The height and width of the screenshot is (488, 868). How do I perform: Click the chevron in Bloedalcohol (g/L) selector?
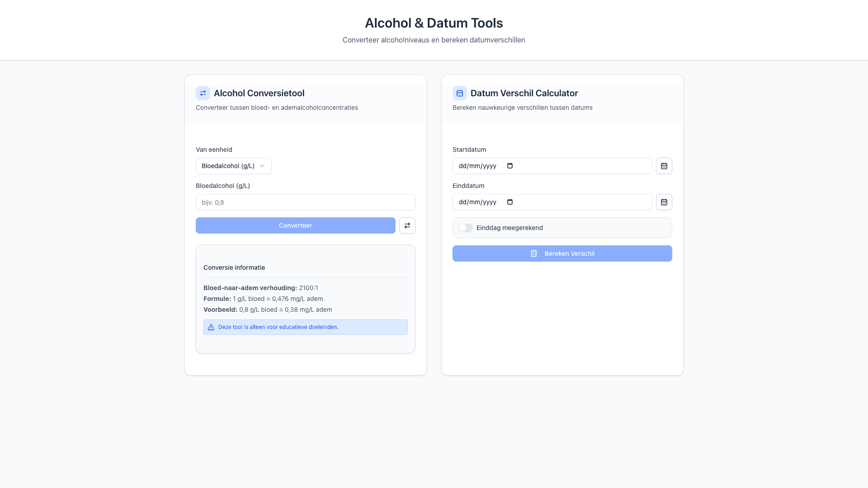[262, 166]
